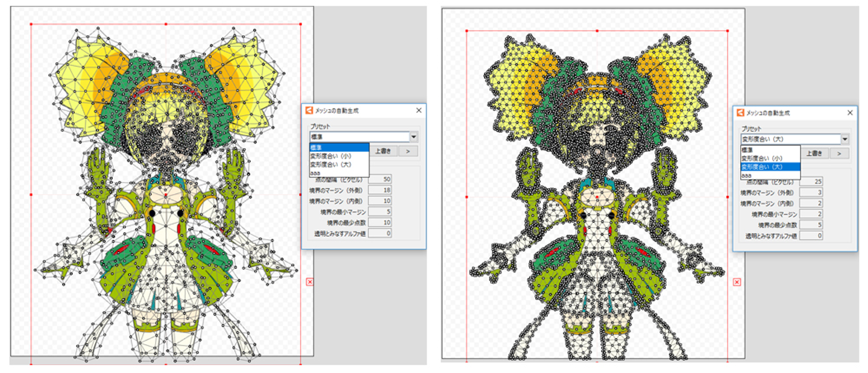This screenshot has width=868, height=373.
Task: Select highlighted 標準 option in left dialog list
Action: tap(339, 148)
